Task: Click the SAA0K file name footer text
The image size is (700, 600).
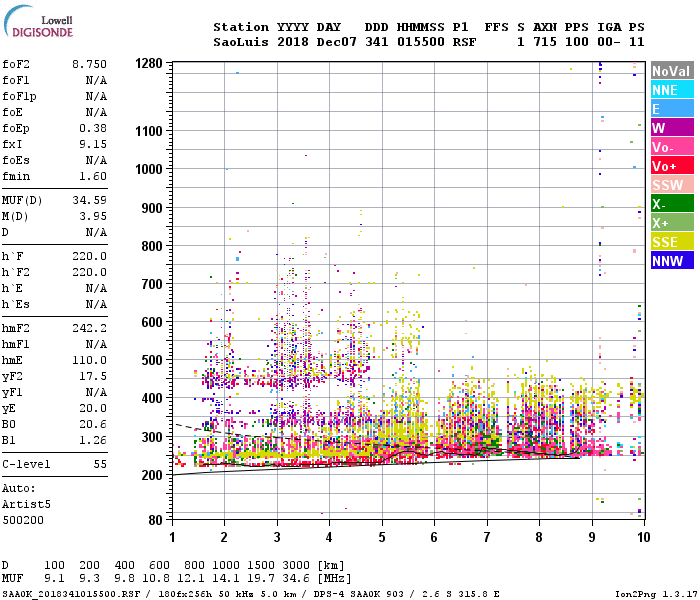Action: pos(71,594)
